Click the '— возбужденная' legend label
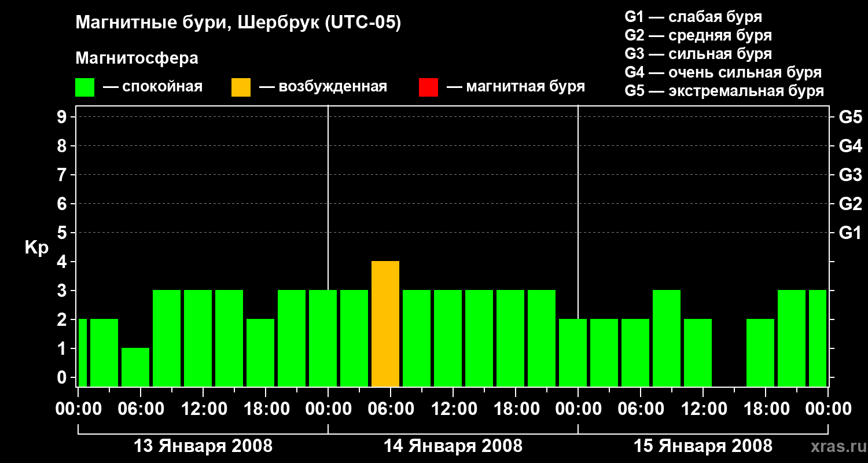This screenshot has width=868, height=463. coord(323,87)
